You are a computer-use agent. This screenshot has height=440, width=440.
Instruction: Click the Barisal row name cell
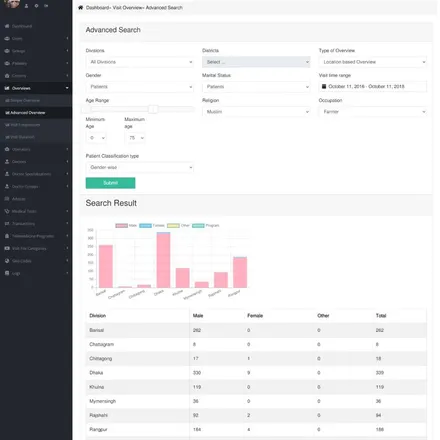(138, 330)
